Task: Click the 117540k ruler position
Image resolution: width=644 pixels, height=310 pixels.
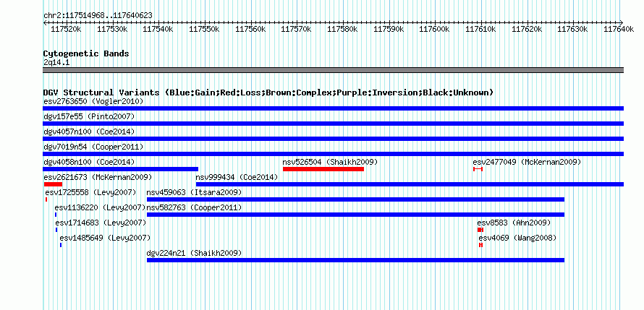Action: tap(158, 30)
